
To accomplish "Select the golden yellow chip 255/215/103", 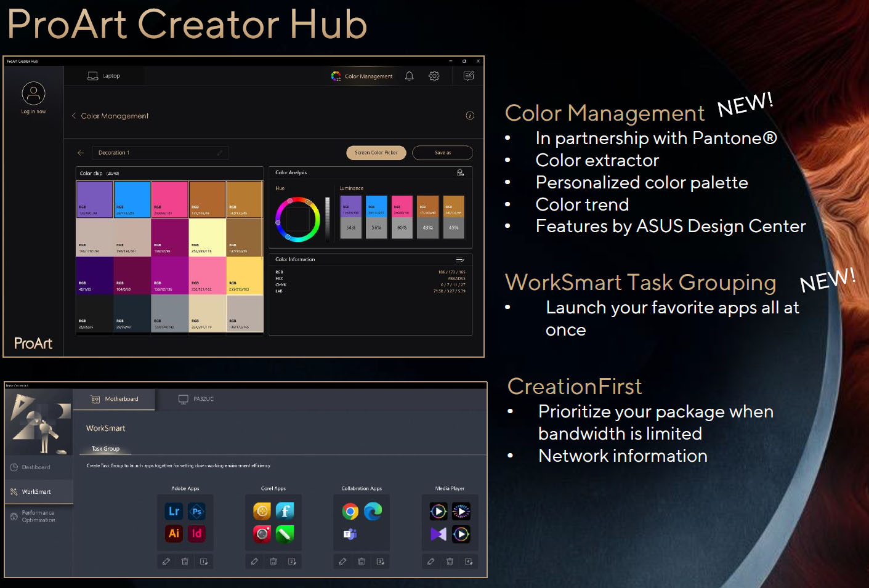I will (245, 275).
